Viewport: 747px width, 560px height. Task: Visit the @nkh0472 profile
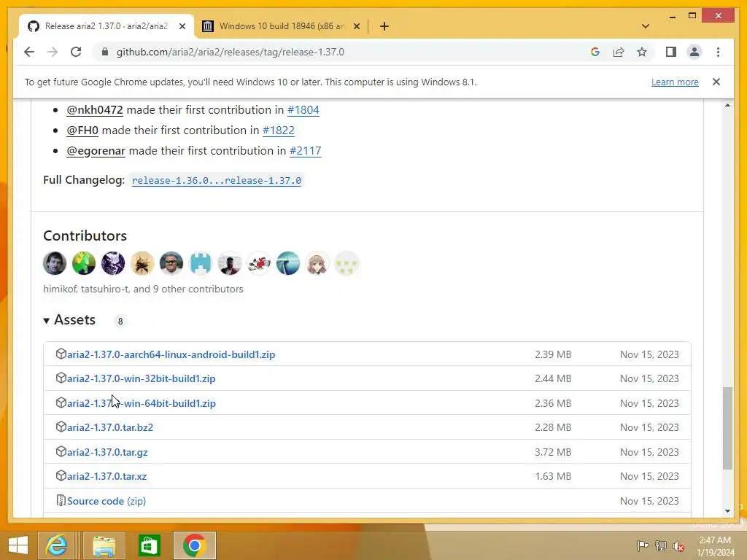pos(94,110)
